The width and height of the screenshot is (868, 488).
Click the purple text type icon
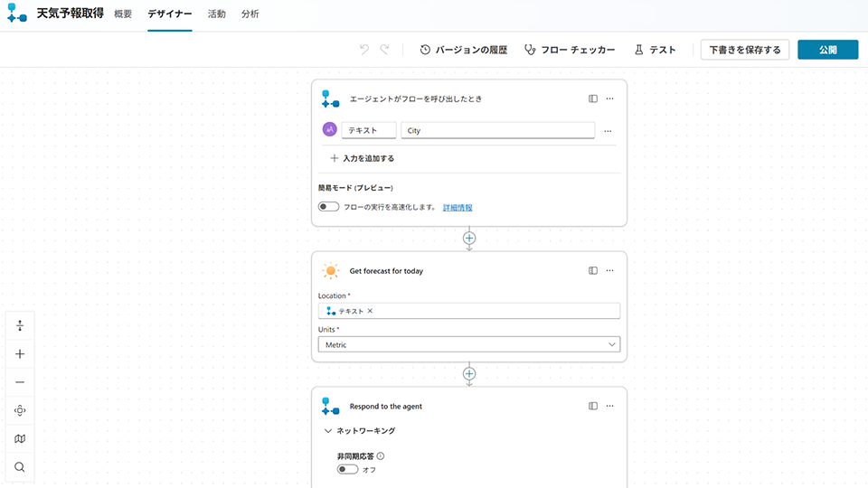329,129
